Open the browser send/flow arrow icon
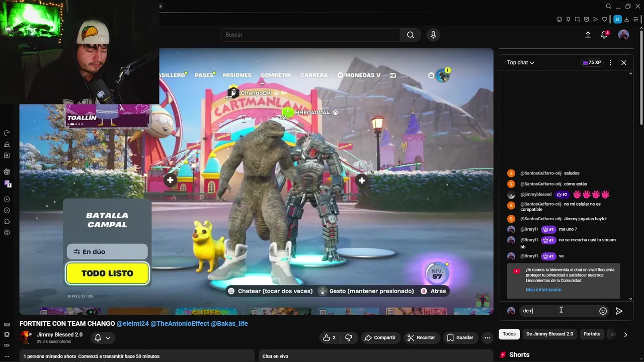This screenshot has width=644, height=362. (x=595, y=19)
